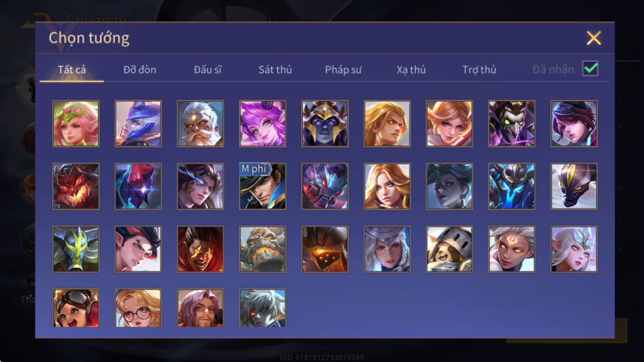The width and height of the screenshot is (644, 362).
Task: Close the Chọn tướng dialog
Action: [x=594, y=38]
